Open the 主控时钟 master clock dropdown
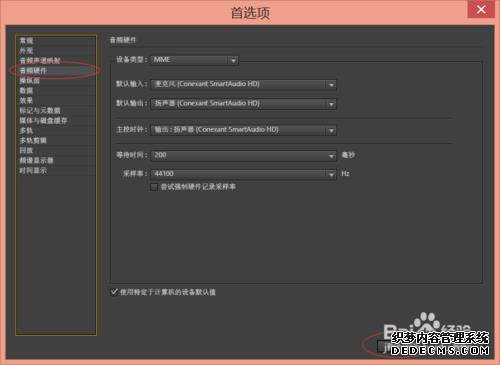Viewport: 500px width, 365px height. (x=244, y=130)
